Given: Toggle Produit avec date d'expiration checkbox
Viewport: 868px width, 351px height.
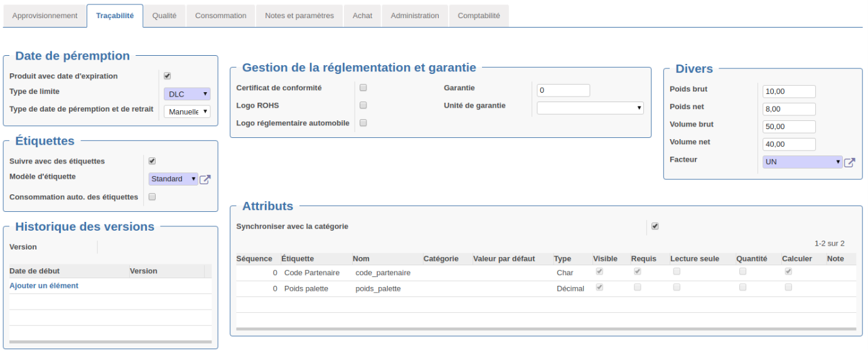Looking at the screenshot, I should pos(168,76).
